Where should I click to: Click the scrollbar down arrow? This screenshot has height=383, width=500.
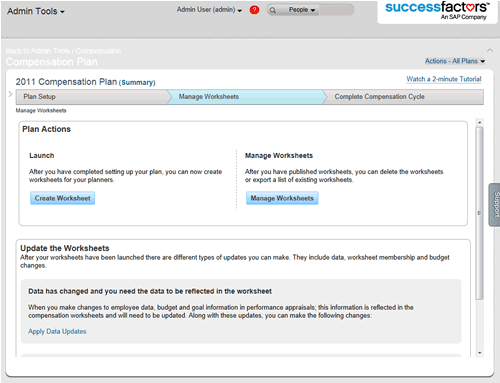[x=480, y=353]
